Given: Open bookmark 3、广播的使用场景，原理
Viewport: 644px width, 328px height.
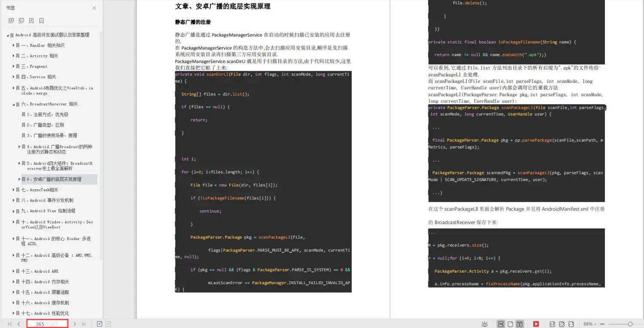Looking at the screenshot, I should (x=52, y=135).
